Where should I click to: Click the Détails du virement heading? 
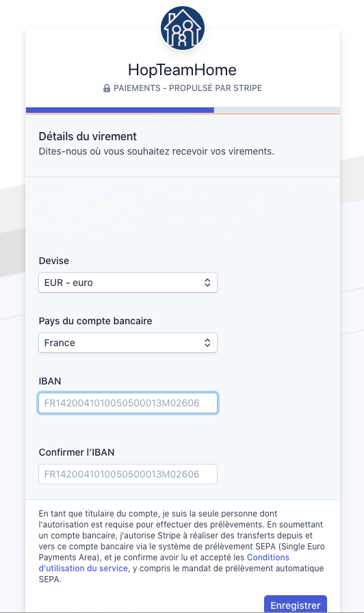coord(88,136)
